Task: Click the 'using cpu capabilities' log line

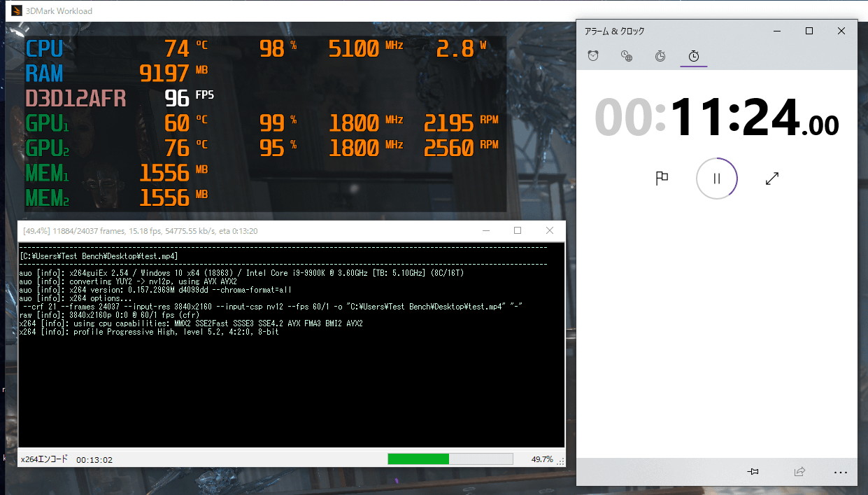Action: click(191, 323)
